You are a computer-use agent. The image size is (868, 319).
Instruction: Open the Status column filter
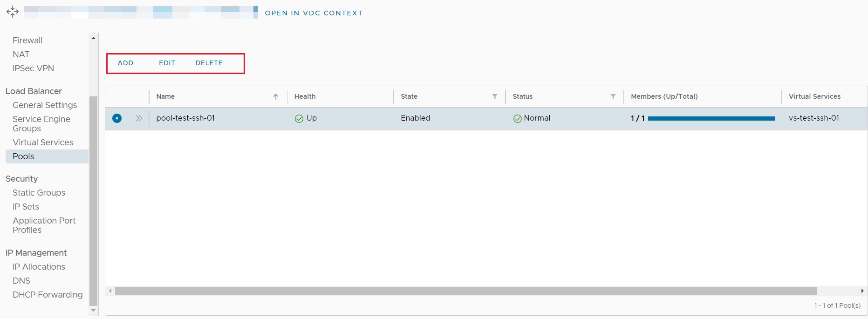(613, 96)
